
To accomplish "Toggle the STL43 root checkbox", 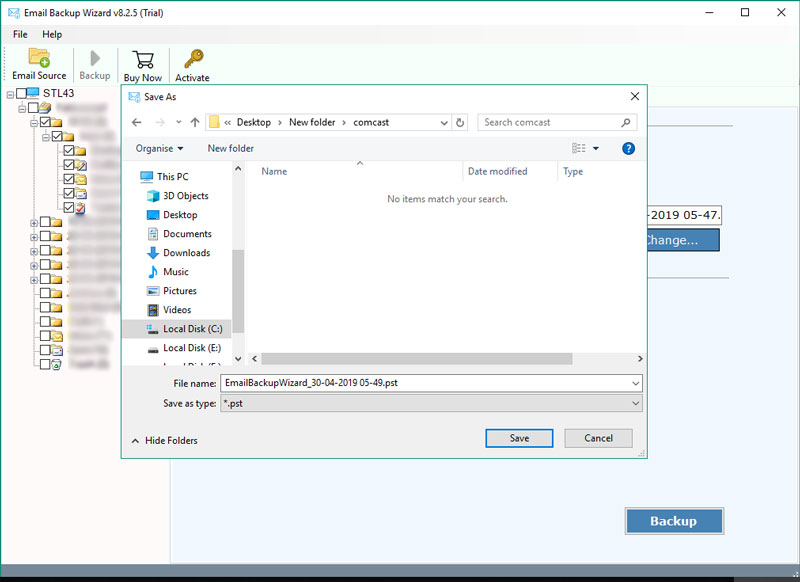I will [21, 94].
